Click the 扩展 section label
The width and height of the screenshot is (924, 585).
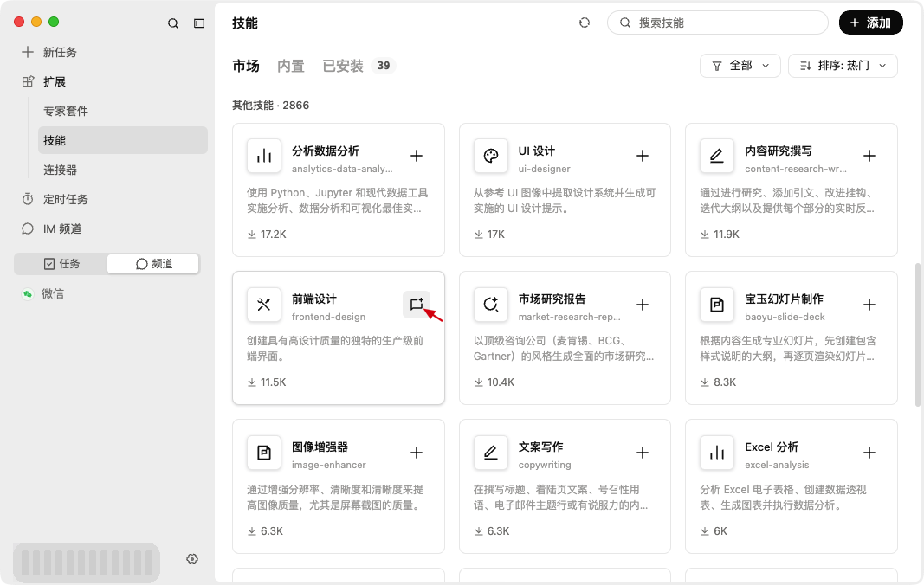pyautogui.click(x=55, y=82)
